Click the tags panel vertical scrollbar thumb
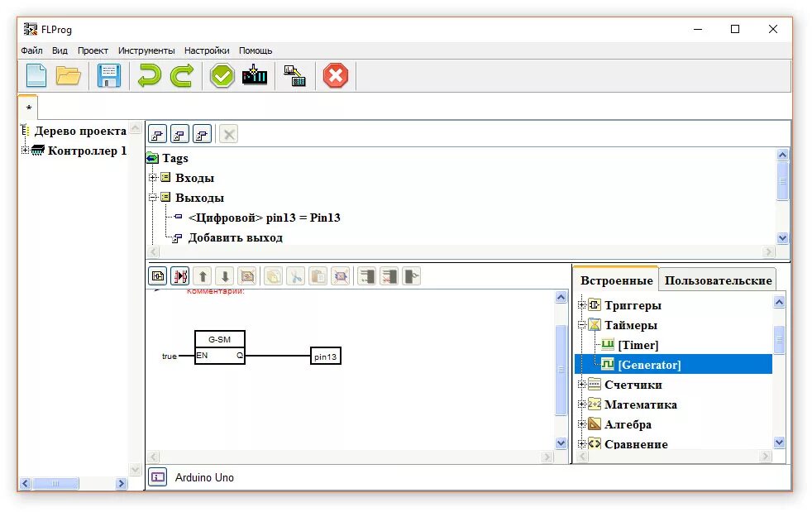 (x=782, y=181)
